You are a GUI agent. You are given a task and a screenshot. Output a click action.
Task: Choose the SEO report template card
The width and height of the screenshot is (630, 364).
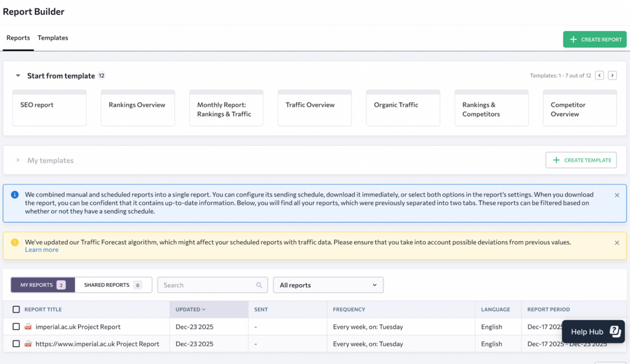[49, 108]
